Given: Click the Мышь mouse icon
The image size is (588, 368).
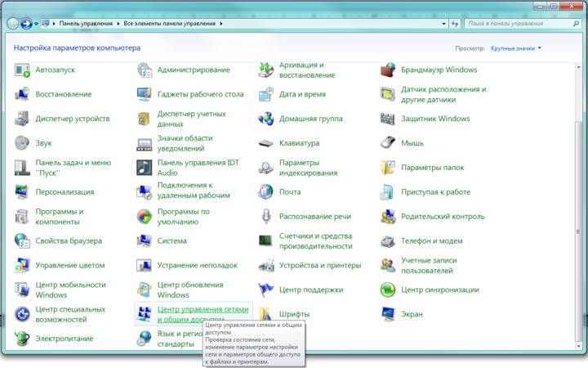Looking at the screenshot, I should pos(388,143).
